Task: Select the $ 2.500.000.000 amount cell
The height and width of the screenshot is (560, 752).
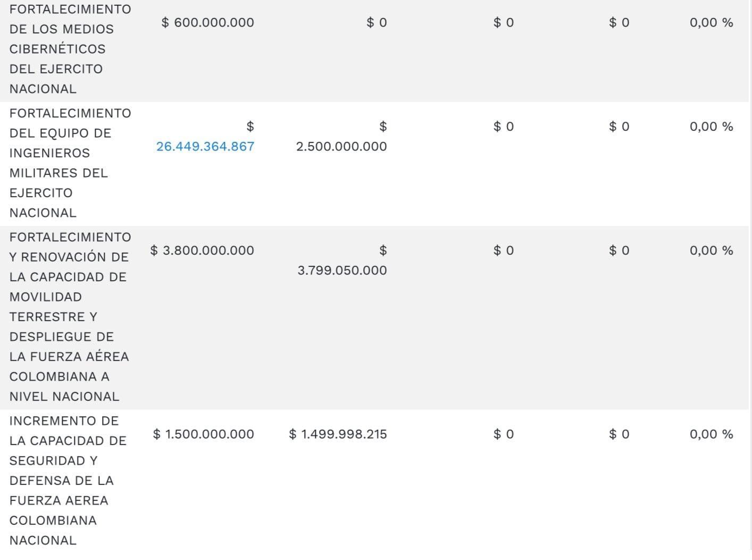Action: coord(341,146)
